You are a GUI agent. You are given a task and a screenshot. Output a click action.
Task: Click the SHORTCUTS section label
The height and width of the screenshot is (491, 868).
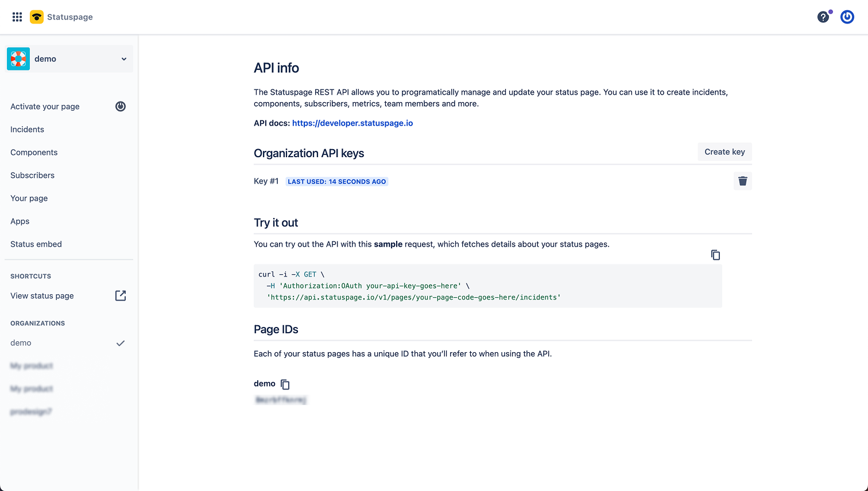point(31,276)
